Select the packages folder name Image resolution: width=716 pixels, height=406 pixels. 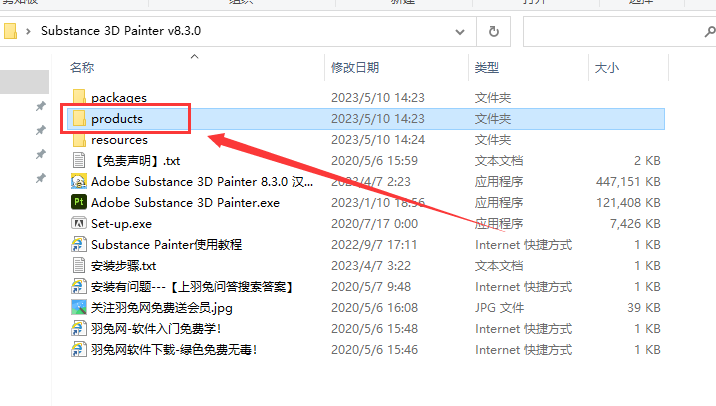tap(119, 97)
